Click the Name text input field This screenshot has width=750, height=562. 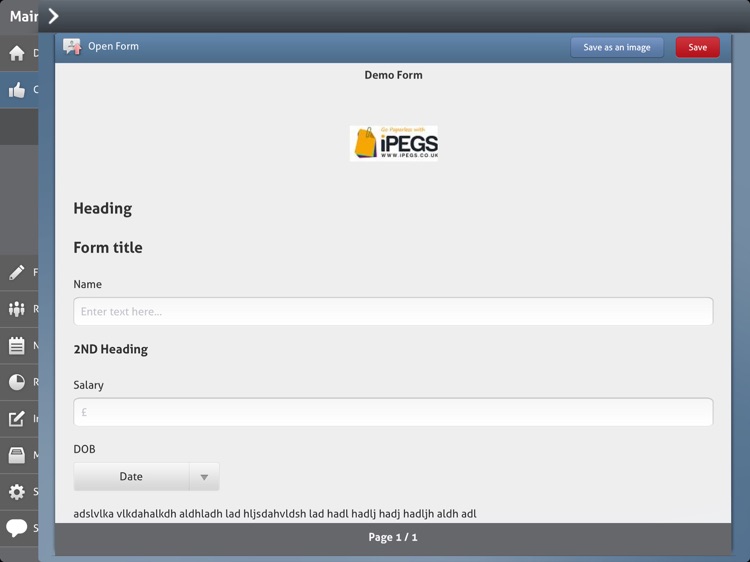pyautogui.click(x=393, y=311)
